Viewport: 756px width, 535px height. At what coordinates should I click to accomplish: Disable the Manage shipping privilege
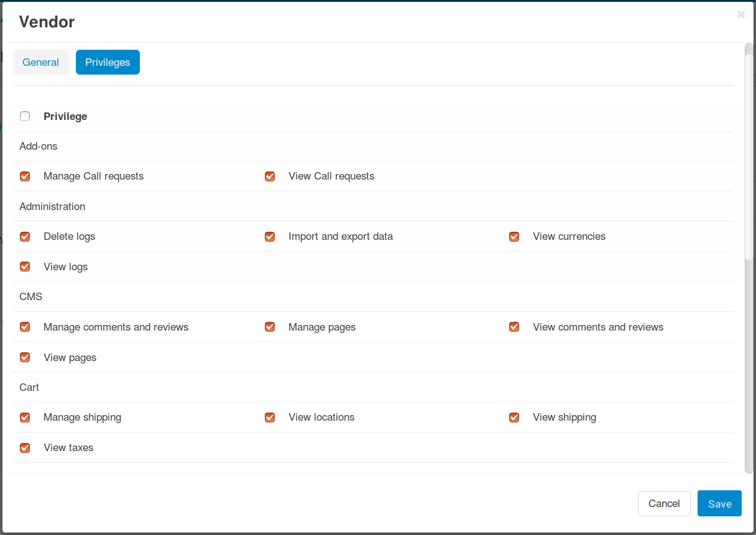(x=25, y=418)
